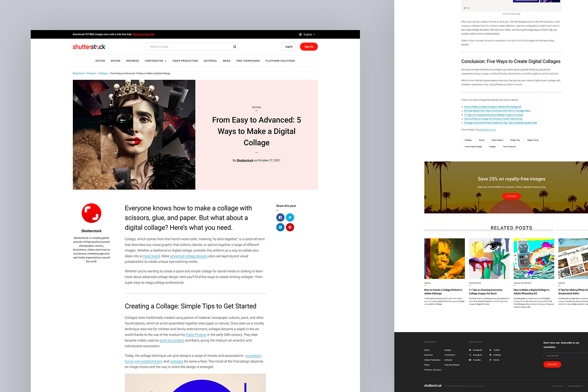
Task: Open 11 Tips on Creating Innovative Collage title
Action: point(486,292)
